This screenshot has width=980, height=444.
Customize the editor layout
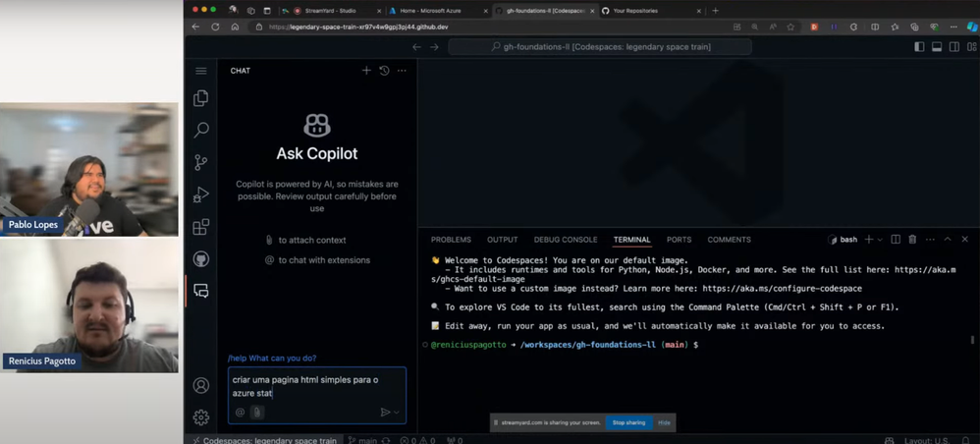(x=971, y=47)
